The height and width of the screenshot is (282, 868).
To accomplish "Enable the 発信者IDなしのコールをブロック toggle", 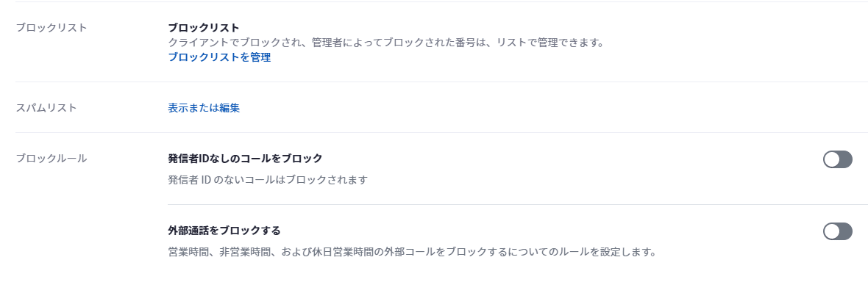I will (838, 159).
